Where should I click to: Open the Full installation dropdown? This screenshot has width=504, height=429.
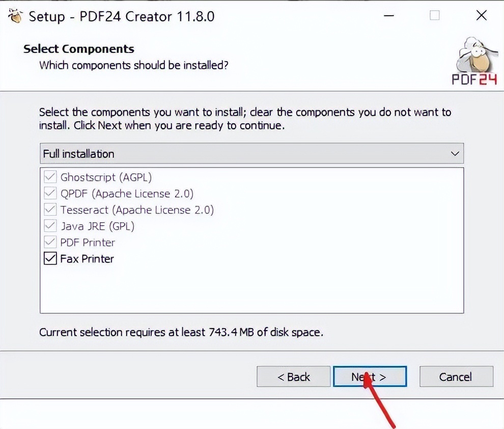251,153
